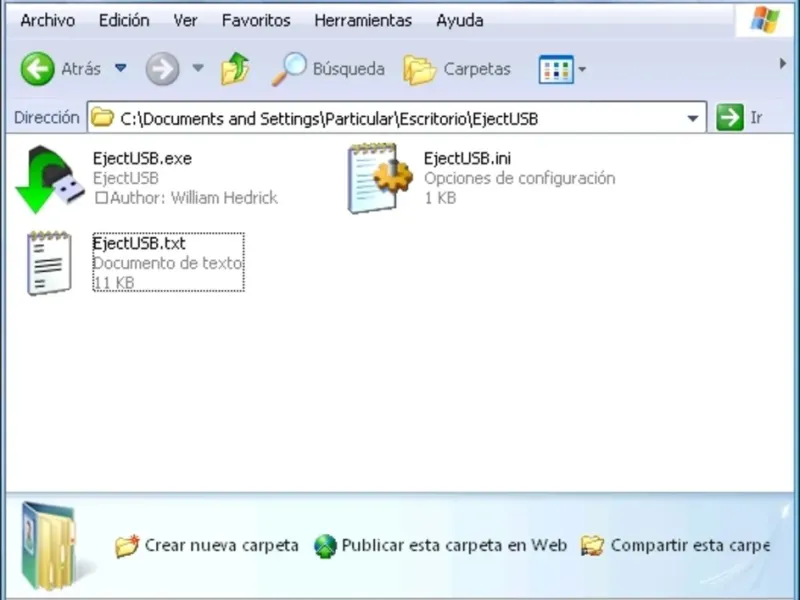Screen dimensions: 800x600
Task: Click Publicar esta carpeta en Web link
Action: (454, 545)
